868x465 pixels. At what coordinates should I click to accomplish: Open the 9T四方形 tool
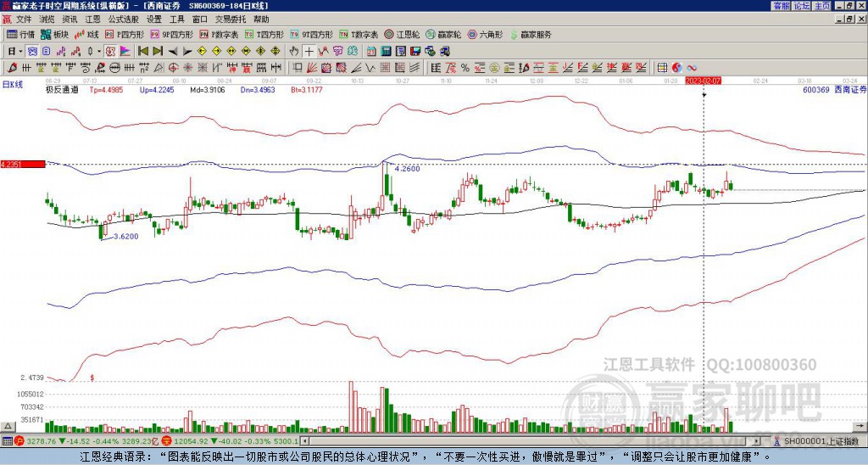click(x=311, y=34)
